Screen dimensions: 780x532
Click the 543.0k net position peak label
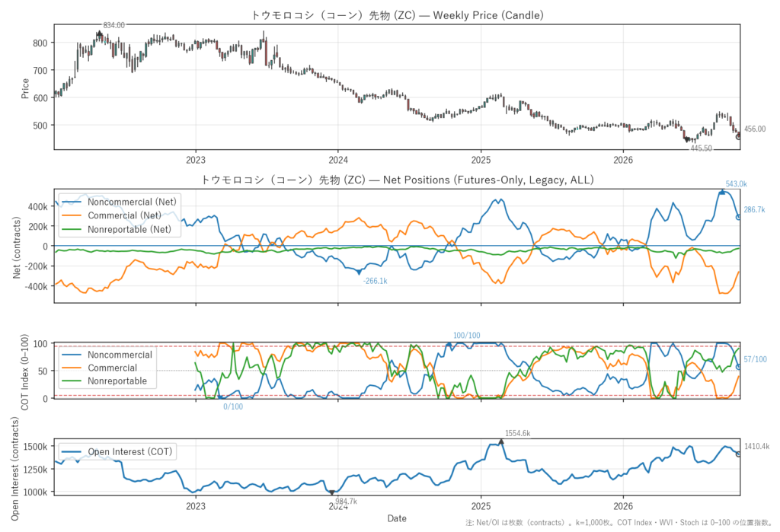pos(737,184)
